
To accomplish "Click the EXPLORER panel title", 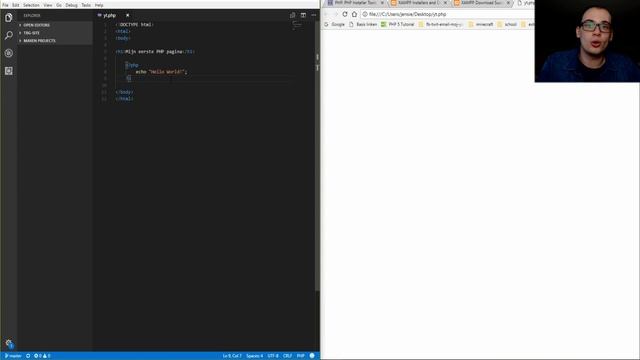I will tap(32, 16).
